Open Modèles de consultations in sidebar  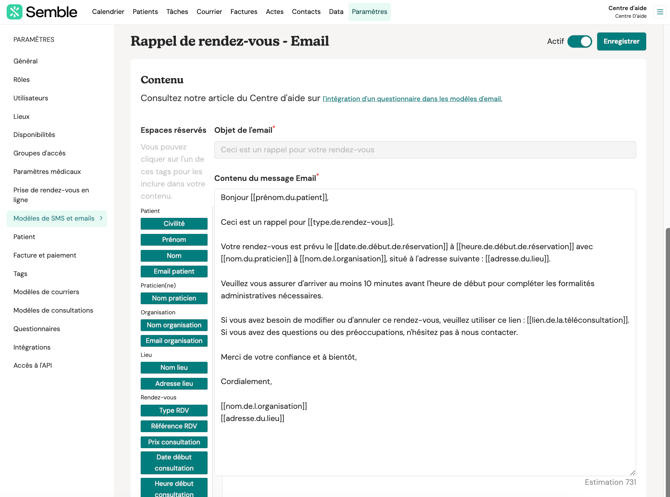(x=53, y=310)
